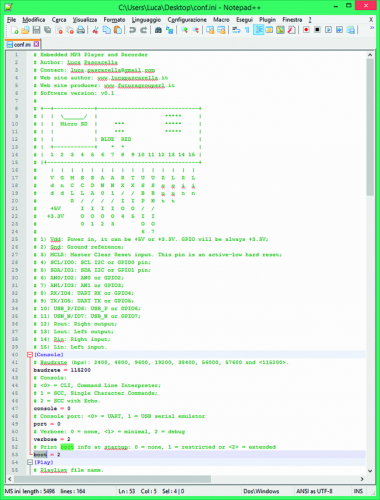Click the Zoom in magnifier icon

[x=184, y=30]
